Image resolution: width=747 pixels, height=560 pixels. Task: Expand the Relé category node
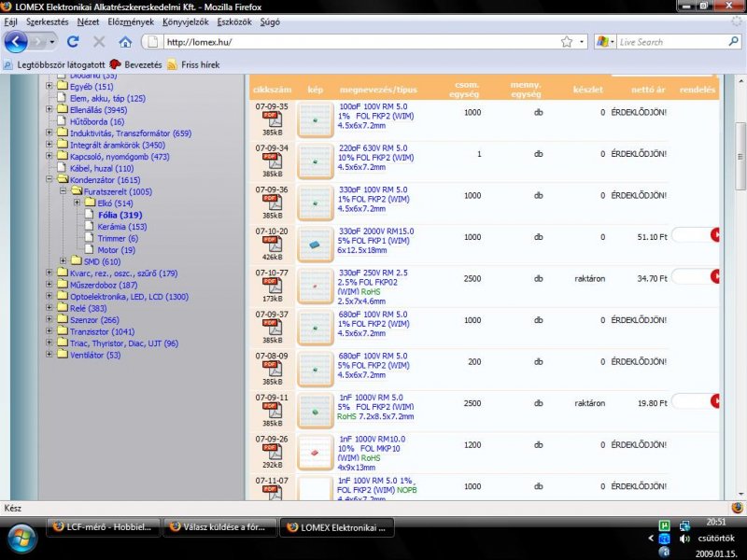pyautogui.click(x=49, y=308)
